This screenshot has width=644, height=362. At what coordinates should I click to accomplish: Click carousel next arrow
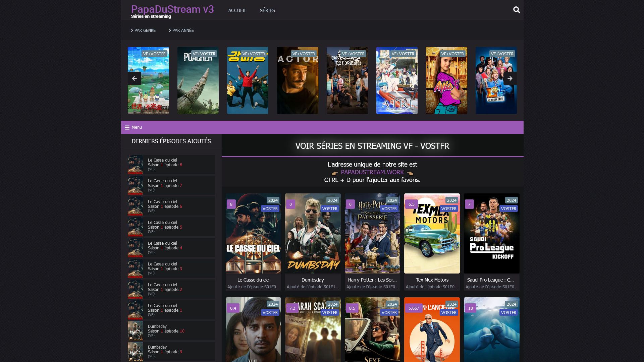pyautogui.click(x=510, y=78)
